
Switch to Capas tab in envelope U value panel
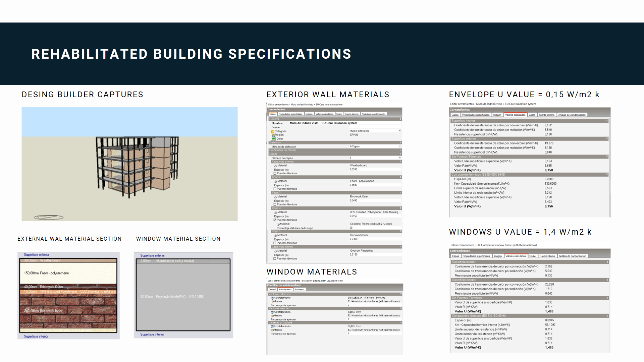(x=455, y=115)
